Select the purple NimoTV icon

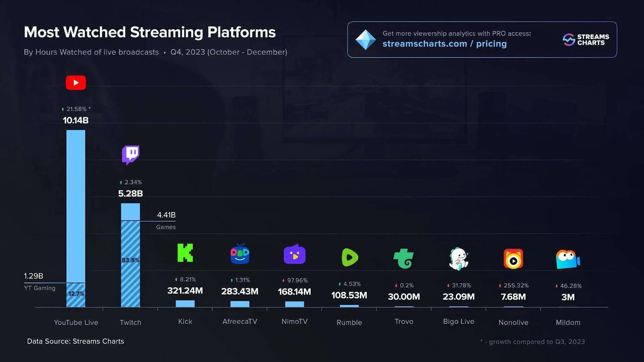coord(295,255)
